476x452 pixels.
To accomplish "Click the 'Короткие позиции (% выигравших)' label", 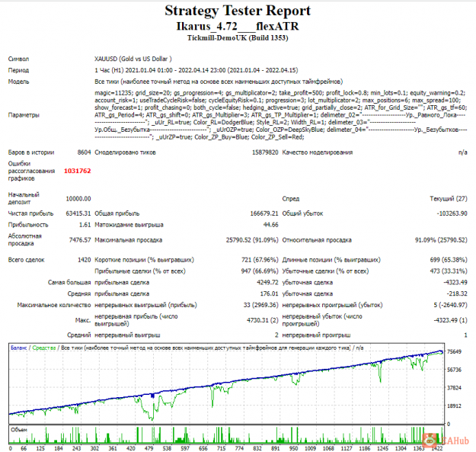I will (x=144, y=260).
